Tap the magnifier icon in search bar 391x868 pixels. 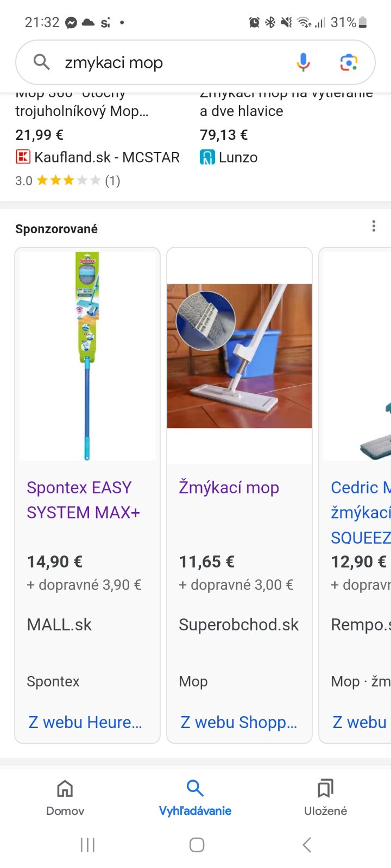tap(41, 62)
